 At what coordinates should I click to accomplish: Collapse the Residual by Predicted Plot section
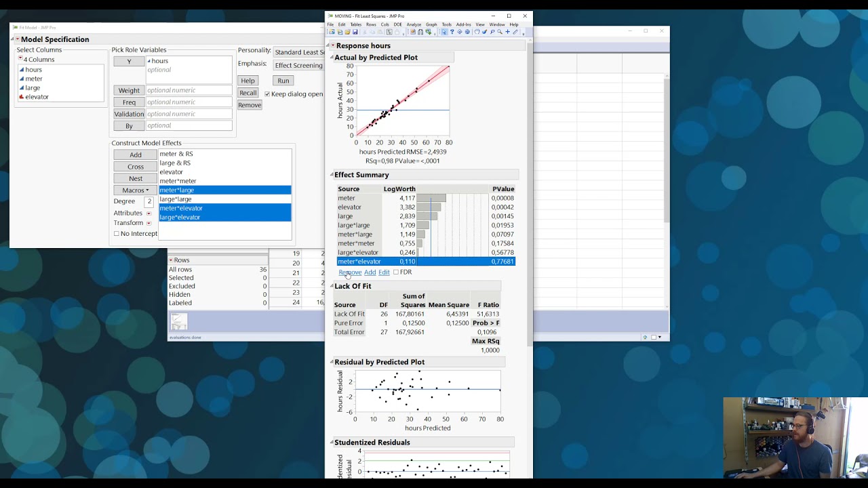tap(332, 362)
